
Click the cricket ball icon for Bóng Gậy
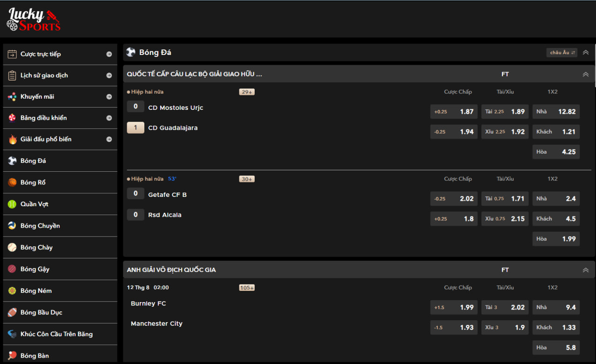click(12, 269)
